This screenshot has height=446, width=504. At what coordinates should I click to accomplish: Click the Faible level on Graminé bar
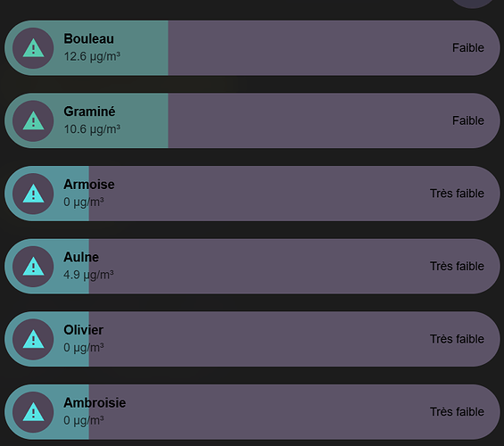(x=468, y=120)
